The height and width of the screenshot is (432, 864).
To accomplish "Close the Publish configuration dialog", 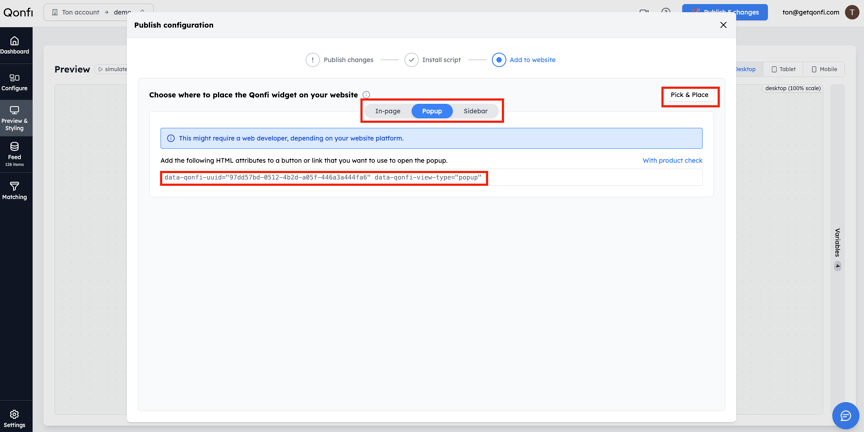I will tap(723, 25).
